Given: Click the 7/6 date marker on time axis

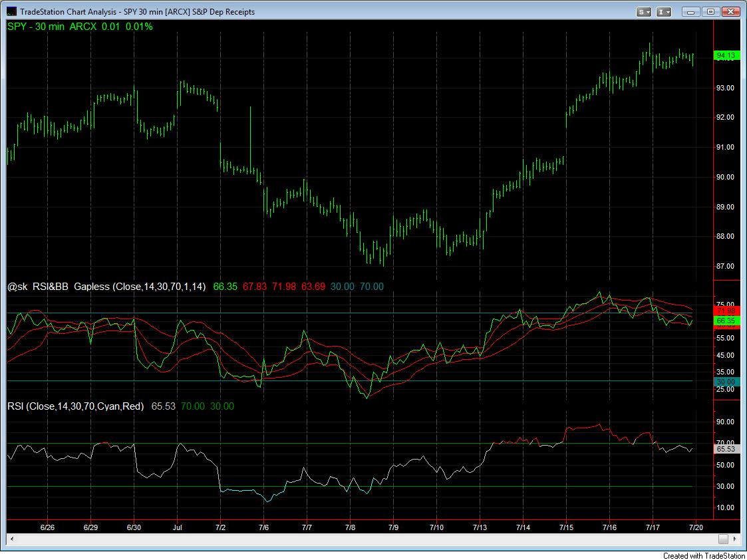Looking at the screenshot, I should 263,527.
